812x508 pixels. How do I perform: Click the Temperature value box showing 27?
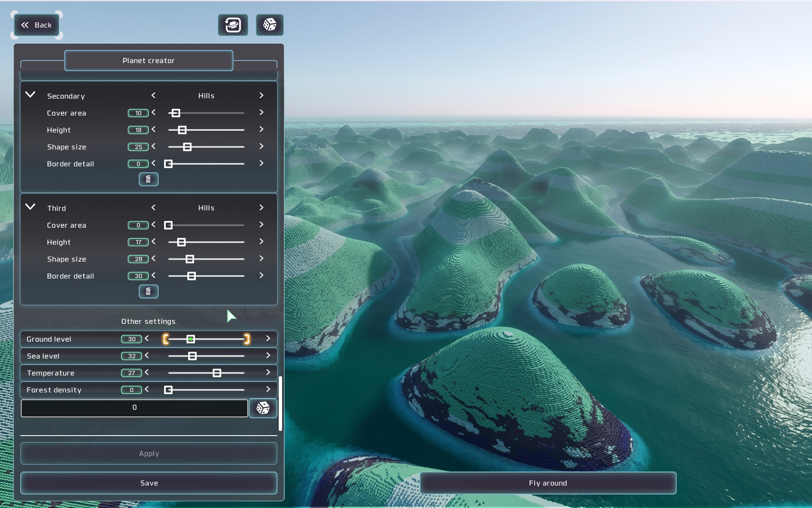click(x=132, y=373)
